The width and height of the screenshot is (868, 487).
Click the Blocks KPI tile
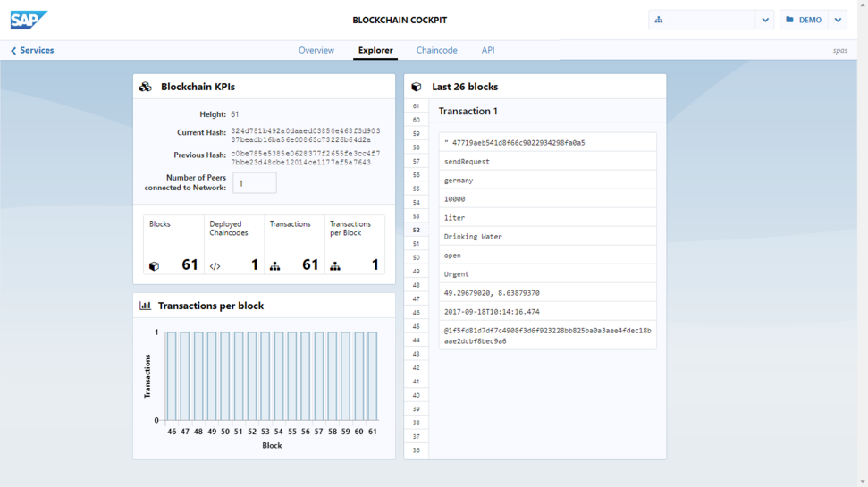tap(173, 245)
